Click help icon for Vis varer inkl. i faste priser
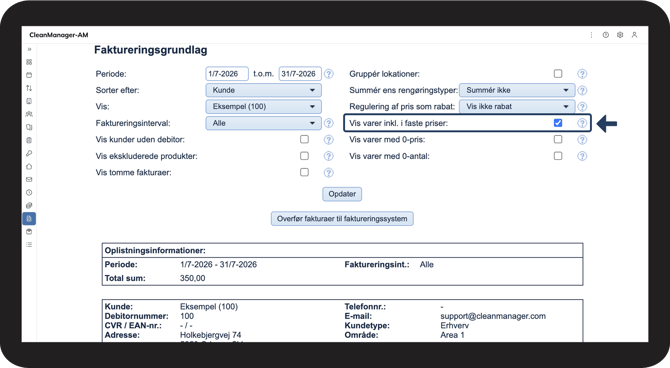 click(x=582, y=123)
